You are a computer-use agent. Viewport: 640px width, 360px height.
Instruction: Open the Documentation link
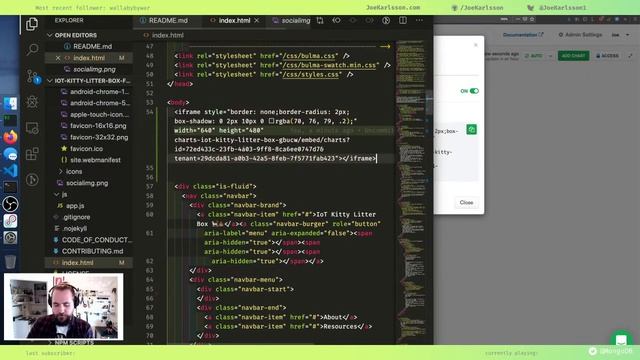[523, 35]
